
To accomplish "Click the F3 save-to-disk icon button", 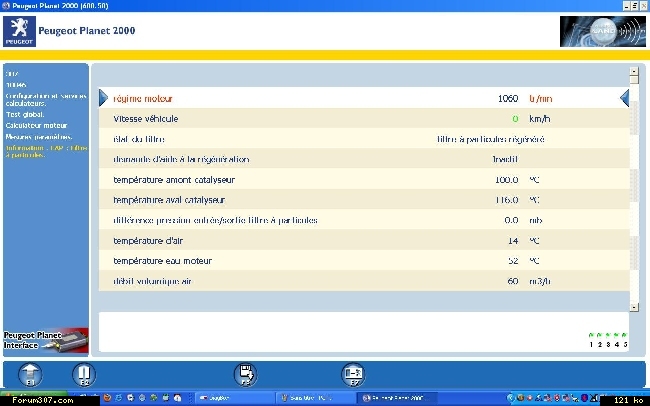I will click(245, 374).
